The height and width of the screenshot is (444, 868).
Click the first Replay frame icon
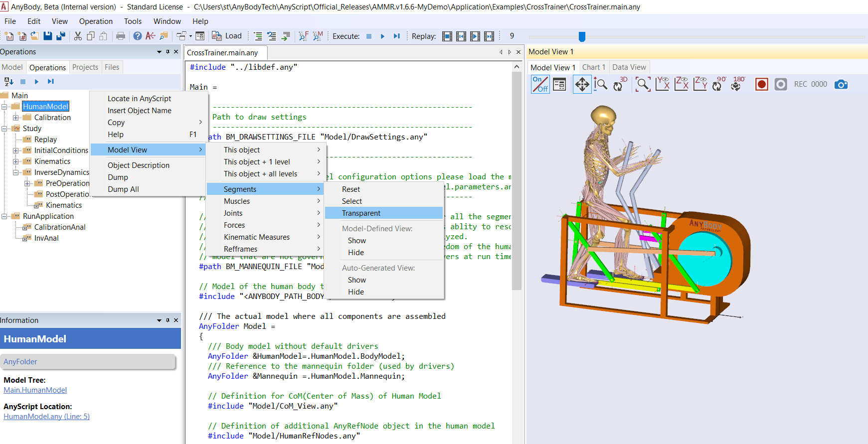point(447,36)
